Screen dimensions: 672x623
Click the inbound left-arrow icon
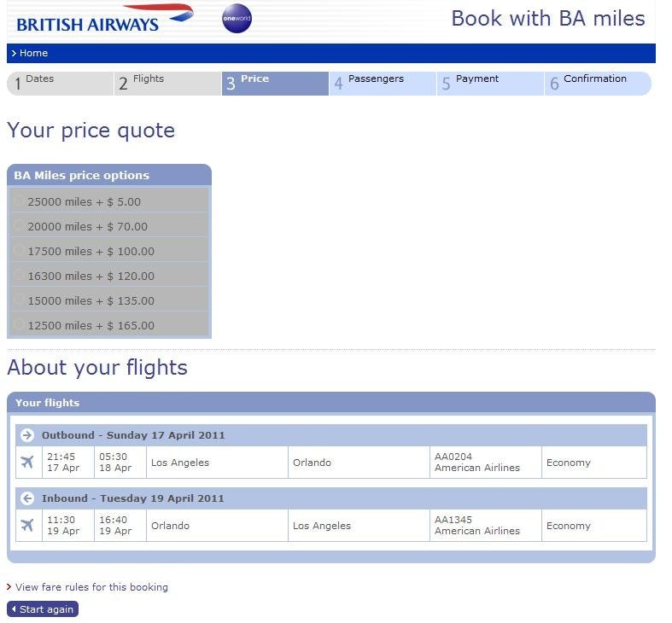pyautogui.click(x=27, y=498)
